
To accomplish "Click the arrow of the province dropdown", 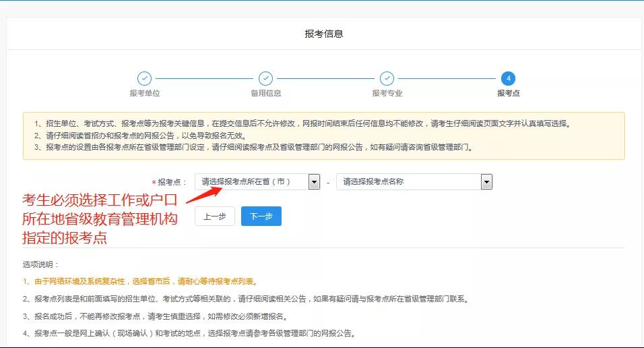I will pos(314,181).
